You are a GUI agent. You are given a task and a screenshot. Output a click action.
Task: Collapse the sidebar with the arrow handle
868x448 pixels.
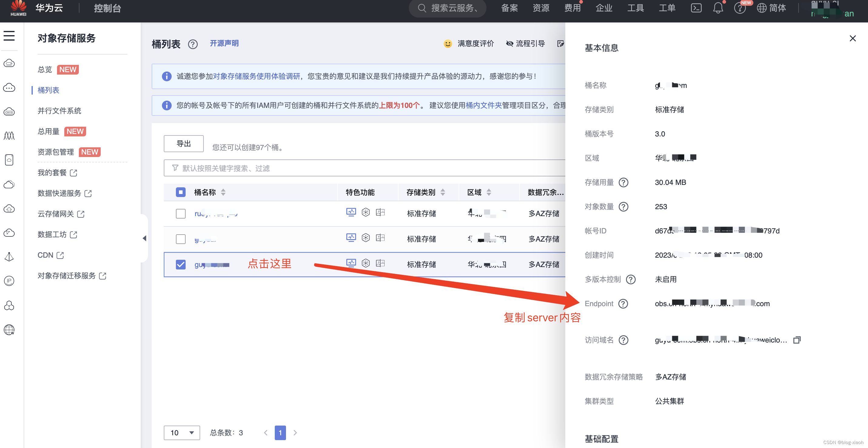144,238
